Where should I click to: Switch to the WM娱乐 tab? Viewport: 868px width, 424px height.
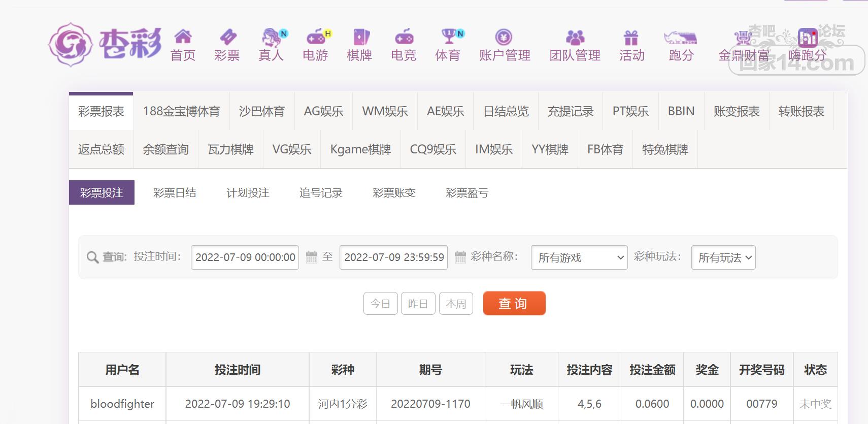[x=385, y=111]
